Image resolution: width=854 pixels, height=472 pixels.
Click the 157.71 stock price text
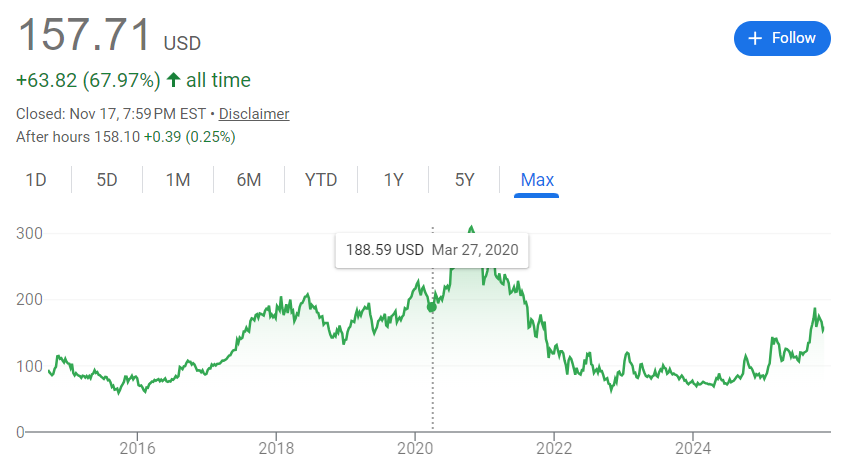click(84, 35)
